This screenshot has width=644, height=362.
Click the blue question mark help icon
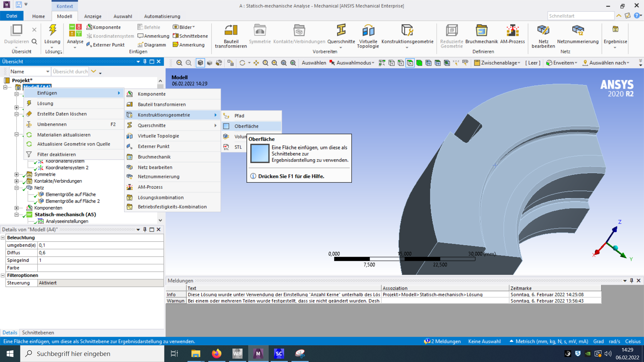(637, 16)
